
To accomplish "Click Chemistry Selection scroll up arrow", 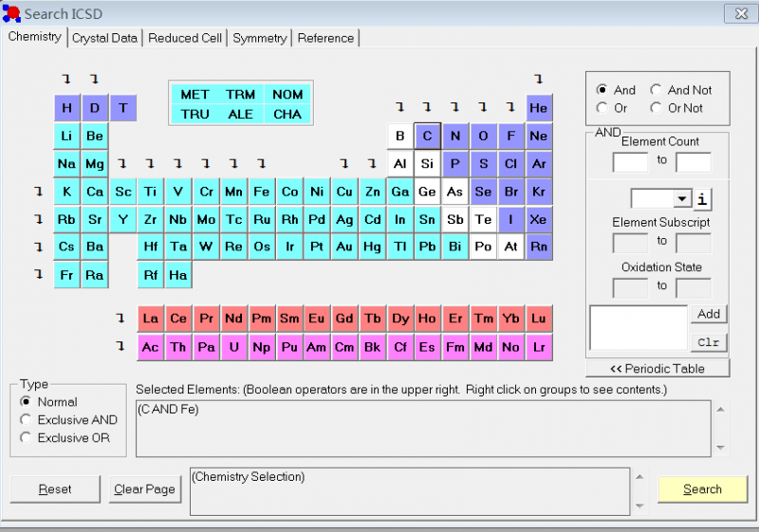I will tap(639, 477).
